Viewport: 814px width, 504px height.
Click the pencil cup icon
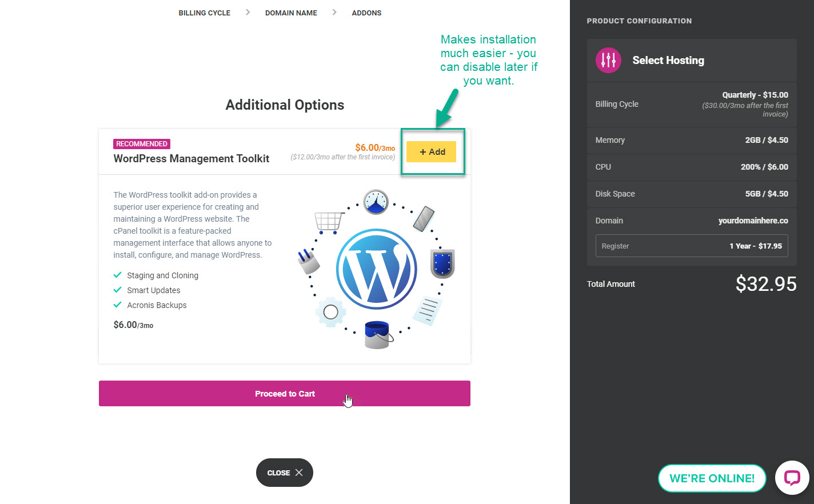(x=308, y=261)
